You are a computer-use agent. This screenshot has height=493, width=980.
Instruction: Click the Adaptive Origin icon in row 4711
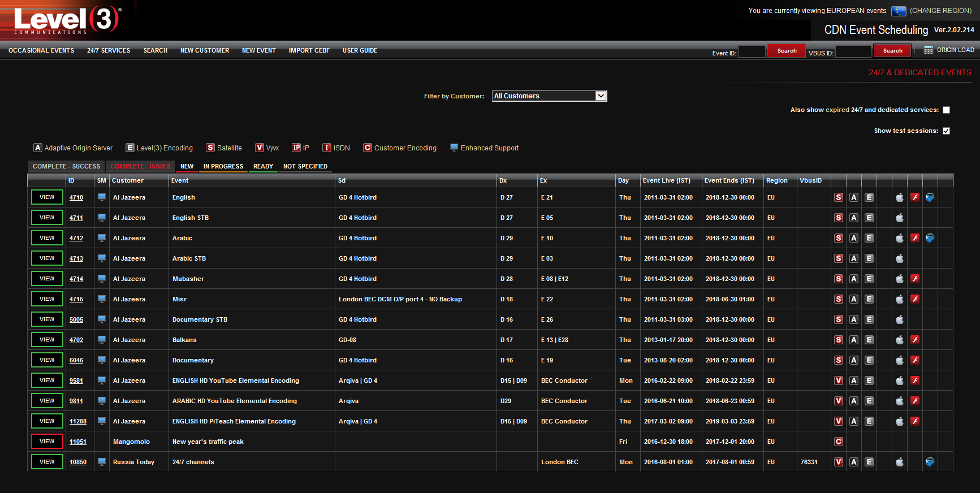coord(854,218)
